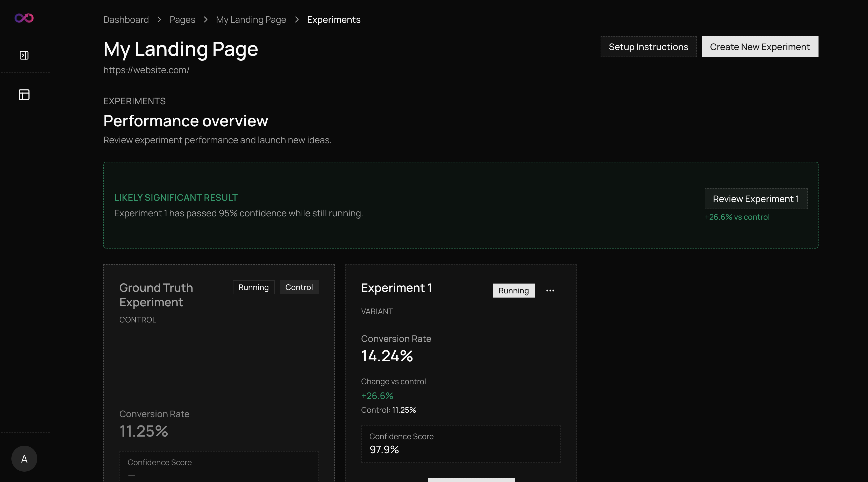The width and height of the screenshot is (868, 482).
Task: Click the Running badge on Experiment 1
Action: point(513,290)
